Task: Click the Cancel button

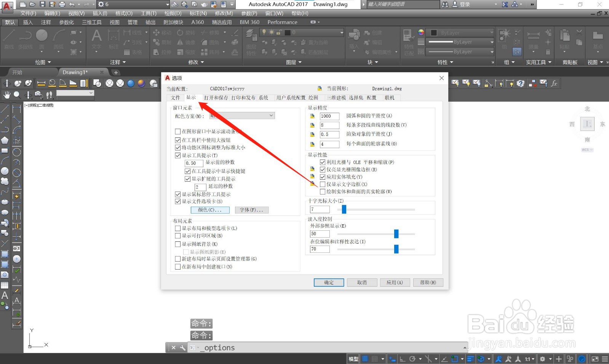Action: 362,283
